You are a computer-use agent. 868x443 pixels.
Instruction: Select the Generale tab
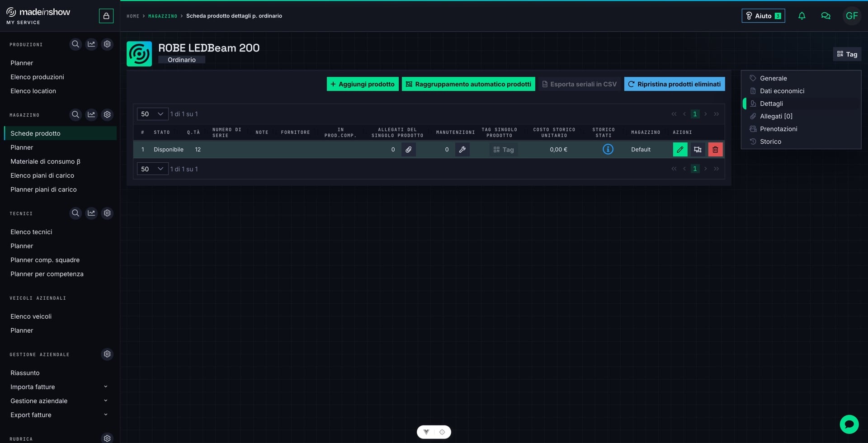tap(801, 78)
